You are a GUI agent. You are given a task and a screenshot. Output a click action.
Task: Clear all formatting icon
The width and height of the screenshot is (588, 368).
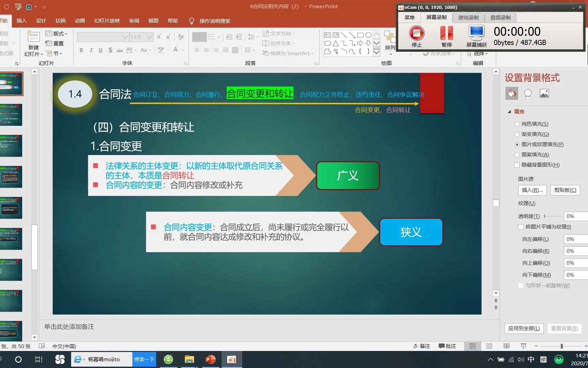pos(181,37)
